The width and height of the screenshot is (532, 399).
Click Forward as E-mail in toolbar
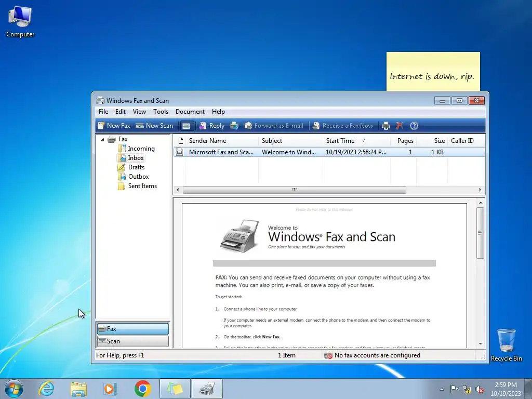click(x=274, y=126)
